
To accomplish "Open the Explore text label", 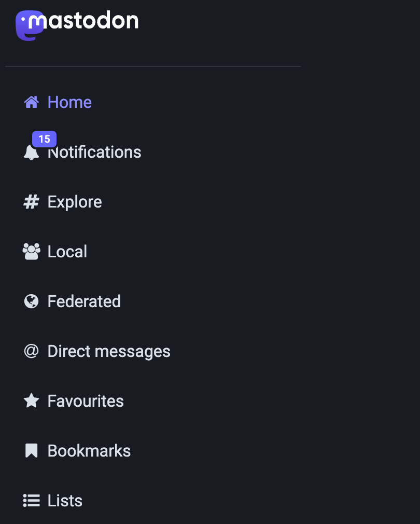I will pos(75,202).
